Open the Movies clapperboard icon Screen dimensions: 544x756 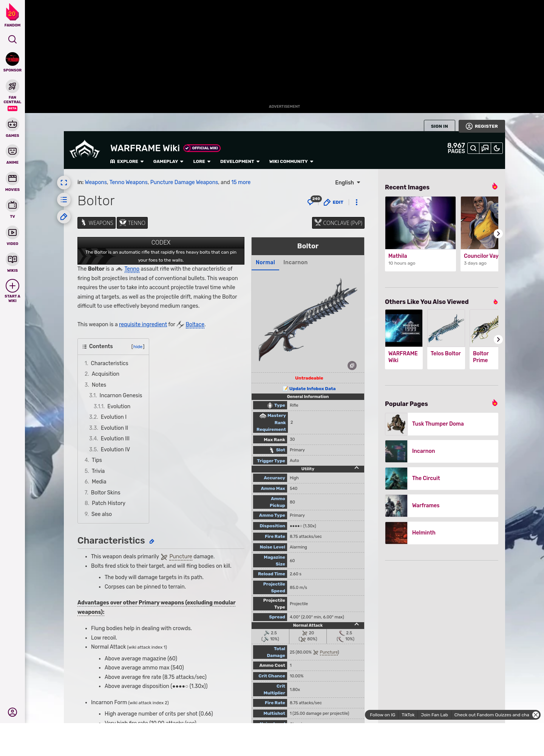(x=12, y=178)
